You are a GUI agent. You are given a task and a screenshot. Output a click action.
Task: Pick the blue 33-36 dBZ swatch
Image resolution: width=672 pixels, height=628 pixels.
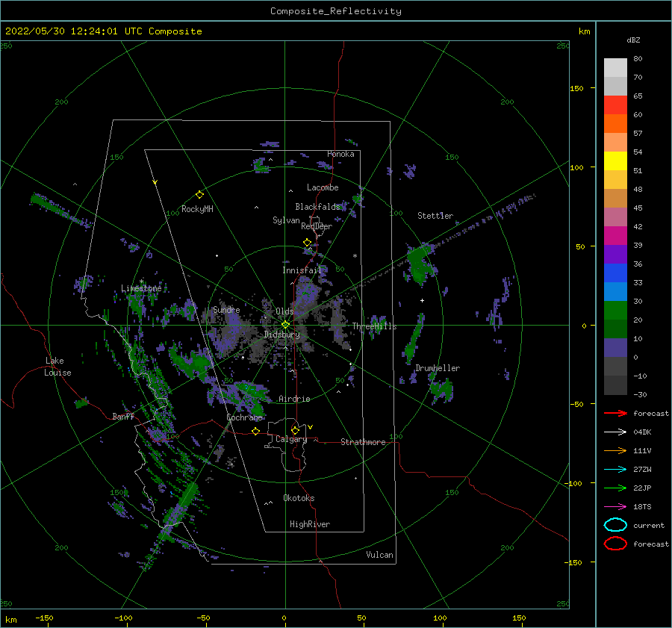pyautogui.click(x=615, y=273)
